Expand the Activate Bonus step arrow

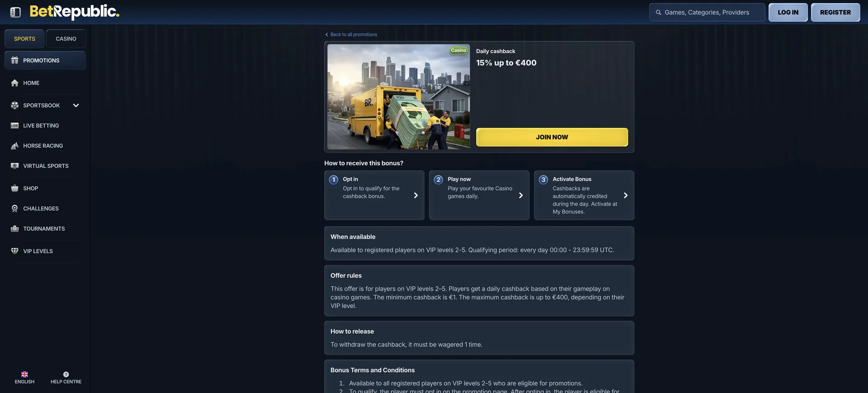click(626, 195)
